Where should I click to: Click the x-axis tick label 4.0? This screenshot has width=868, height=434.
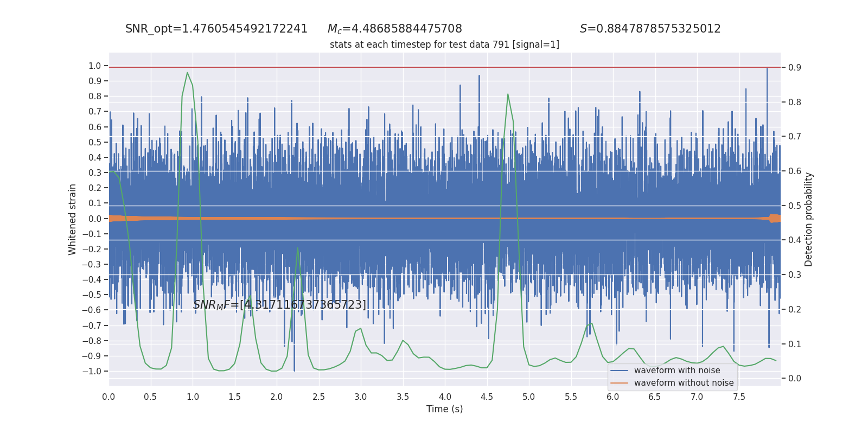pyautogui.click(x=445, y=397)
